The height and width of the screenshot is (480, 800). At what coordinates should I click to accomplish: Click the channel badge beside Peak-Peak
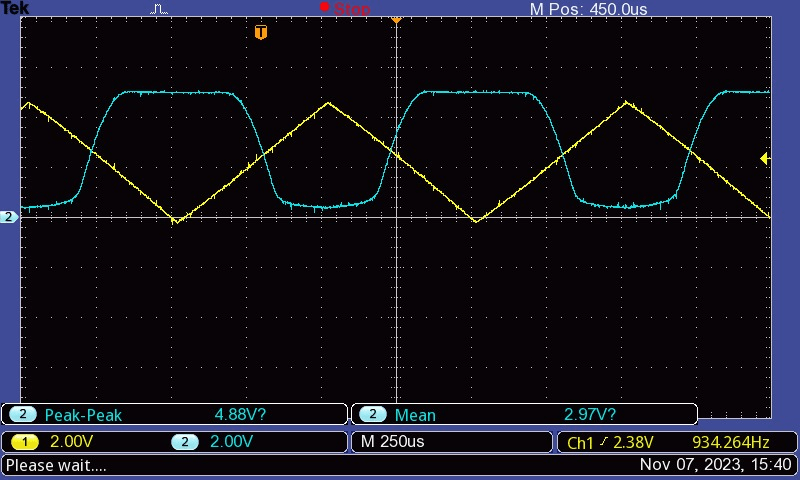(x=22, y=415)
